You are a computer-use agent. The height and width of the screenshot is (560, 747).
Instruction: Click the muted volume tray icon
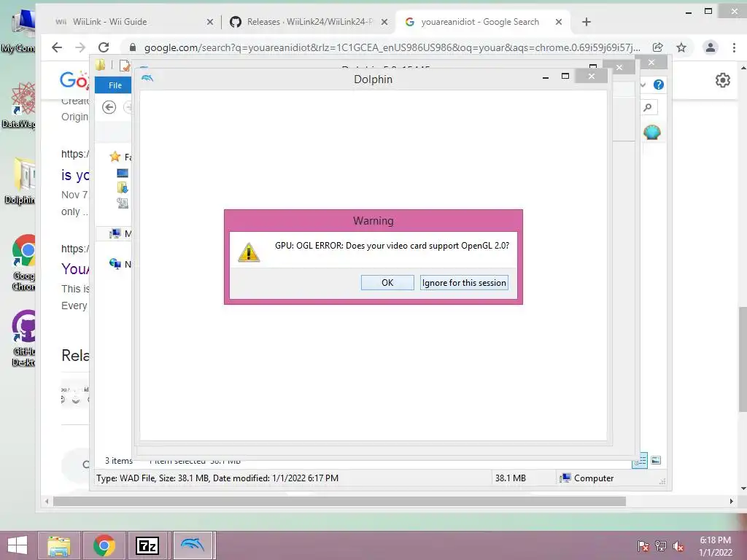(x=678, y=546)
